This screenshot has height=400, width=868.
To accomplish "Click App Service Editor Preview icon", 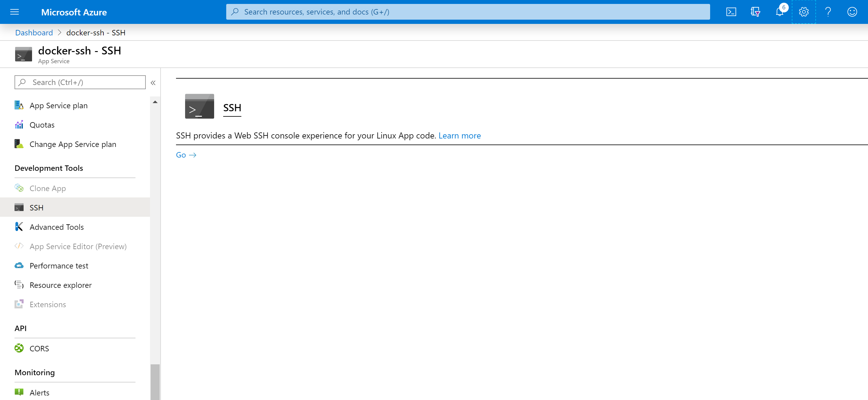I will tap(20, 246).
